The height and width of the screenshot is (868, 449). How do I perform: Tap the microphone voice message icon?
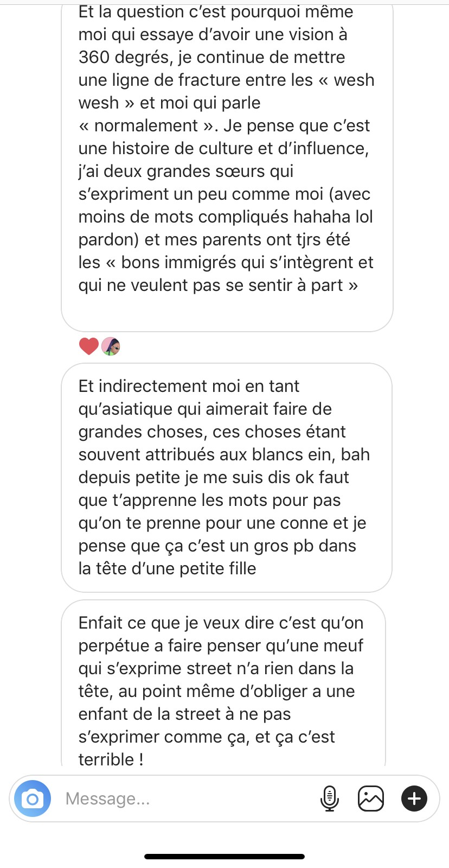(329, 799)
